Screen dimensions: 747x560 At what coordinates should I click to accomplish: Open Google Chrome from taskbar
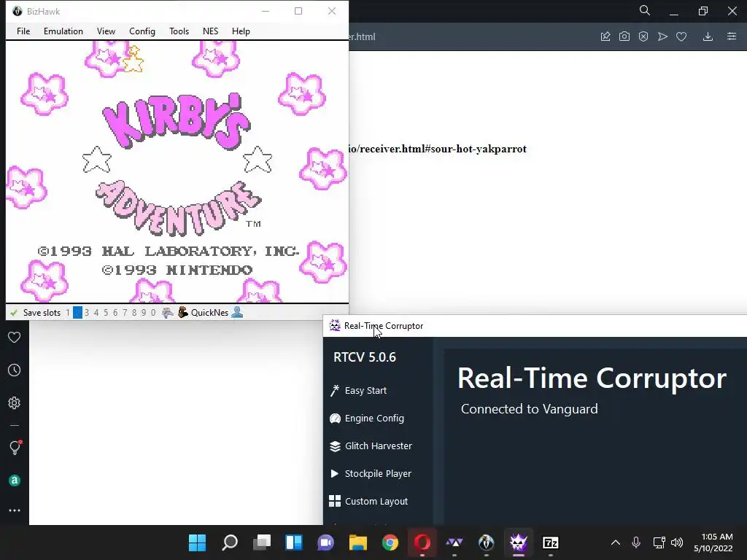pos(390,542)
